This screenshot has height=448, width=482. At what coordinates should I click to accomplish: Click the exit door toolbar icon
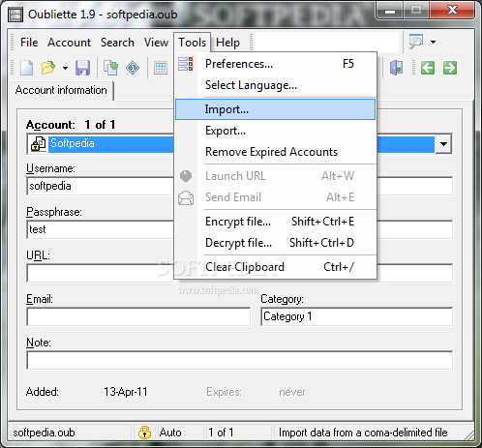[396, 68]
